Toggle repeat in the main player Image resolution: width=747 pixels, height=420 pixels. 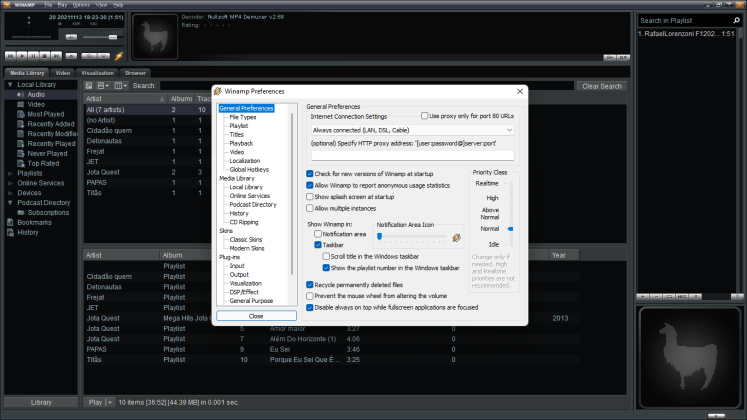coord(103,56)
